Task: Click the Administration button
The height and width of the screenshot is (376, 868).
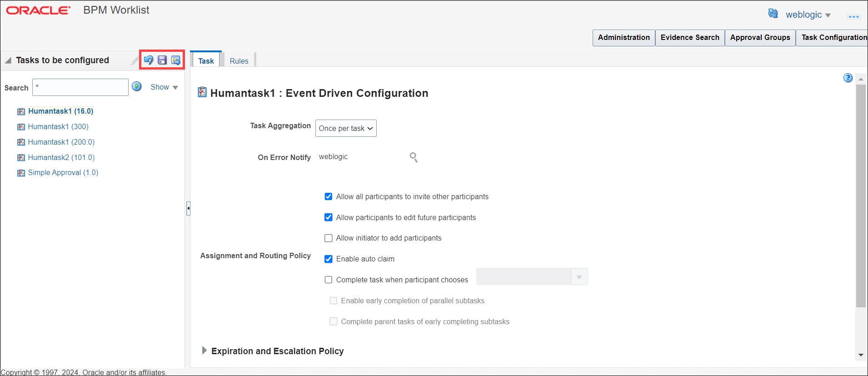Action: point(624,37)
